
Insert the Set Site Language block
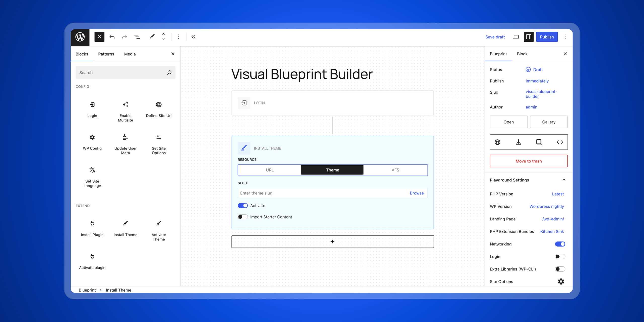click(92, 177)
